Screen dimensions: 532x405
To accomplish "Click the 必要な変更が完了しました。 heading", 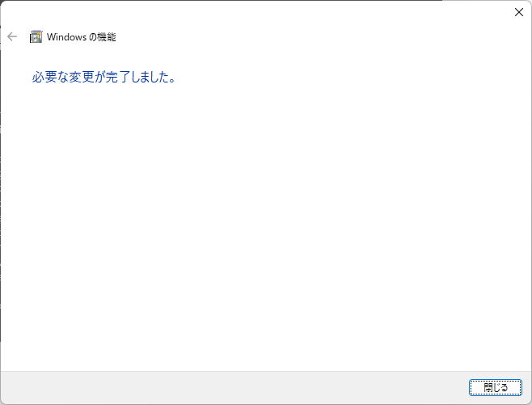I will point(103,77).
